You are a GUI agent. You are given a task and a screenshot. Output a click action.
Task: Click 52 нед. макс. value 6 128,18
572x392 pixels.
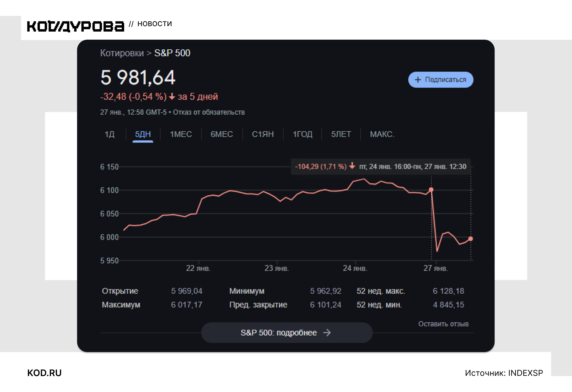point(448,291)
